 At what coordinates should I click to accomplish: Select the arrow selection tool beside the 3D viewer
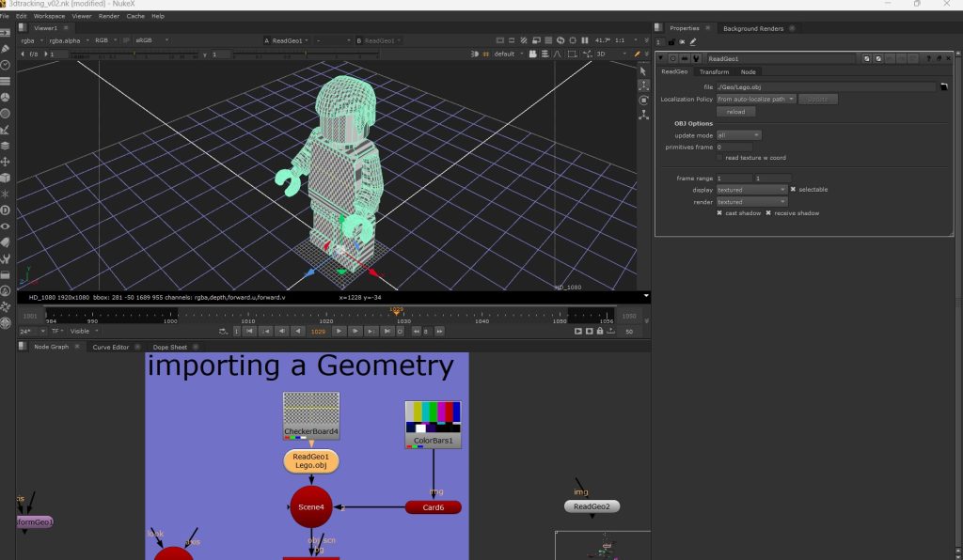point(643,71)
